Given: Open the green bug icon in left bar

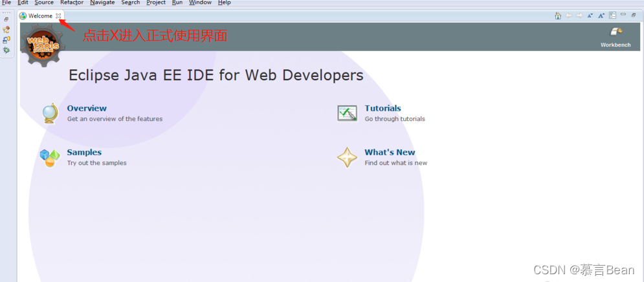Looking at the screenshot, I should point(6,50).
